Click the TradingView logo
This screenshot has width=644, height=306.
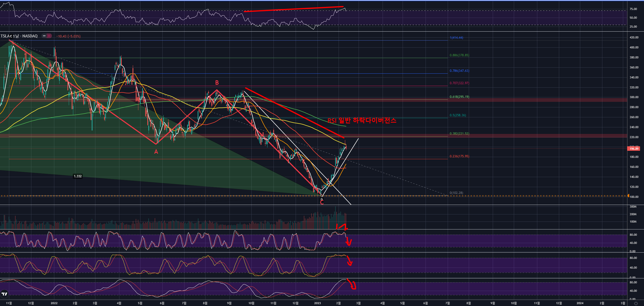[x=4, y=294]
